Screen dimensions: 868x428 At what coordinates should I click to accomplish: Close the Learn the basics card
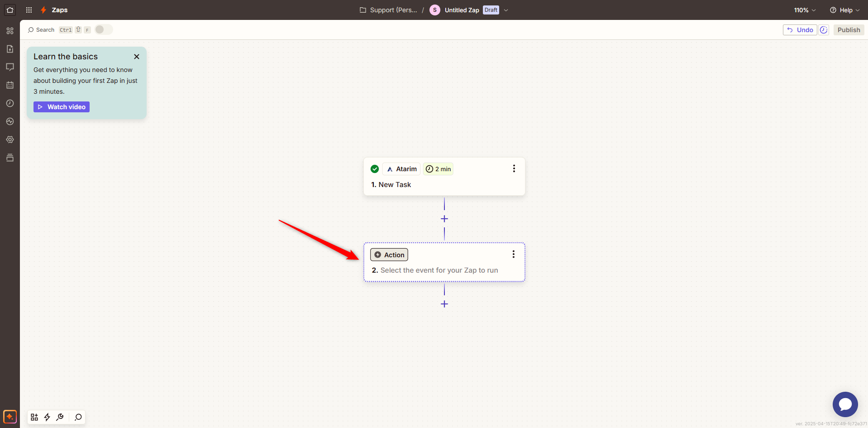tap(137, 57)
